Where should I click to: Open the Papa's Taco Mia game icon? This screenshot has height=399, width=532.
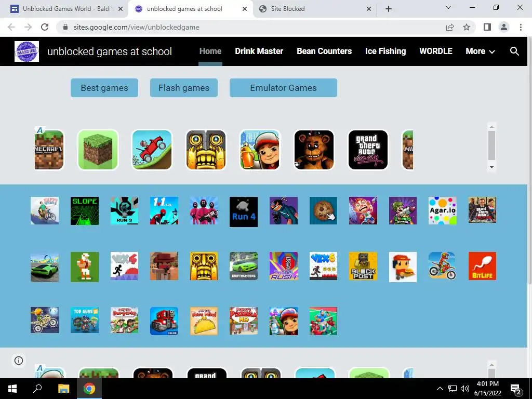pyautogui.click(x=204, y=321)
